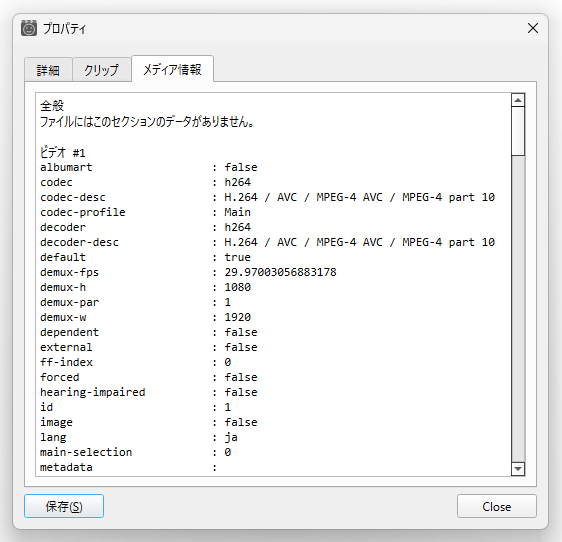Click the forced row label

[x=59, y=377]
